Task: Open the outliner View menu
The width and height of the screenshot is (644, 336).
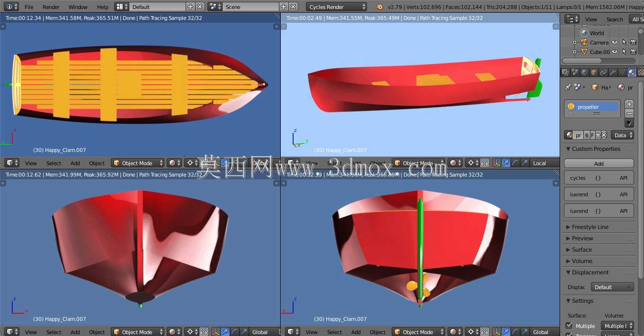Action: [591, 19]
